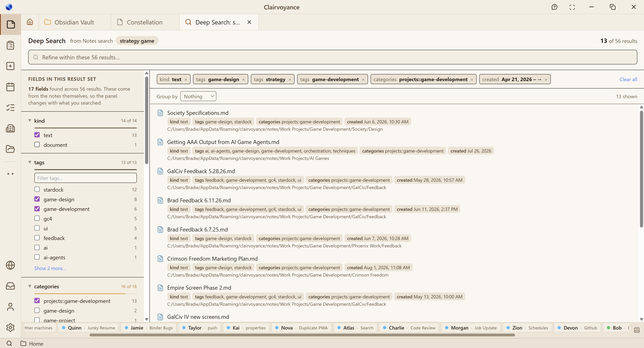
Task: Check the 'gc4' tag checkbox
Action: (37, 218)
